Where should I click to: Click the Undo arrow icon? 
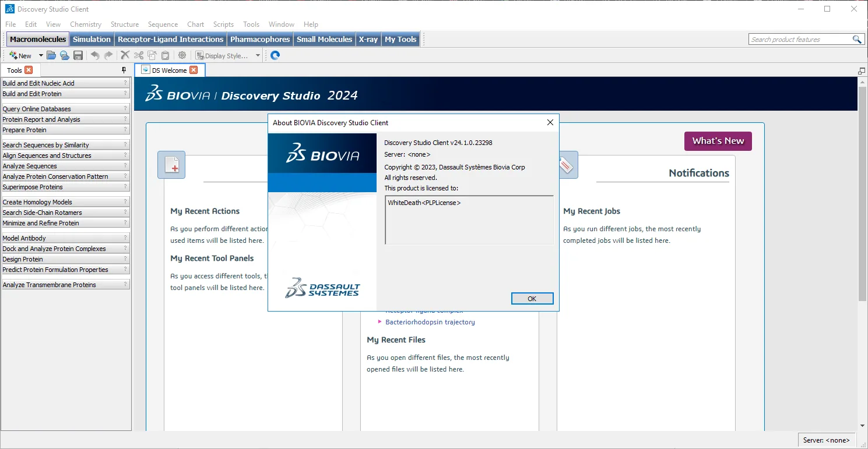tap(95, 55)
